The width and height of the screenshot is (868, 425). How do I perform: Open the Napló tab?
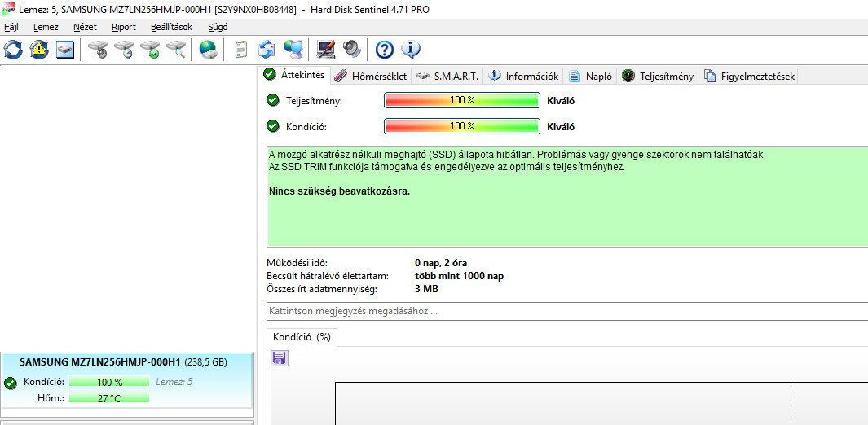(x=591, y=77)
